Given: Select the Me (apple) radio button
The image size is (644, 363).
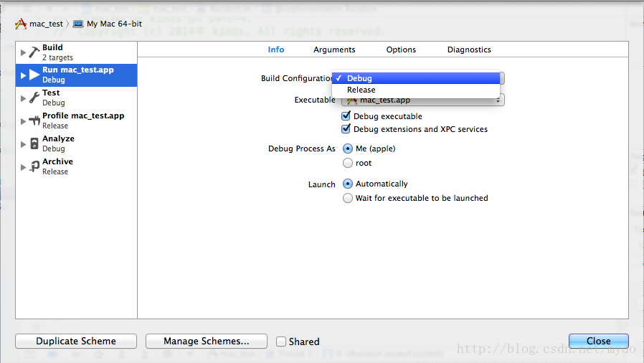Looking at the screenshot, I should point(348,148).
